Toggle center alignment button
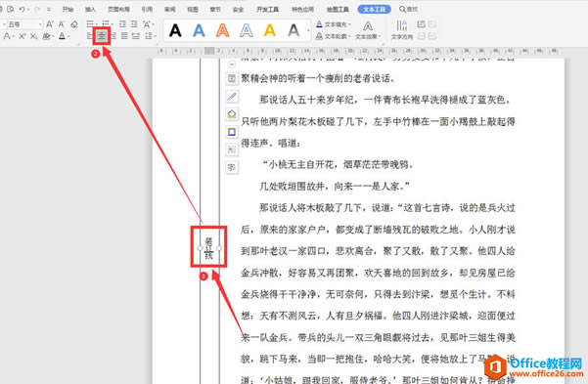588x384 pixels. click(102, 36)
